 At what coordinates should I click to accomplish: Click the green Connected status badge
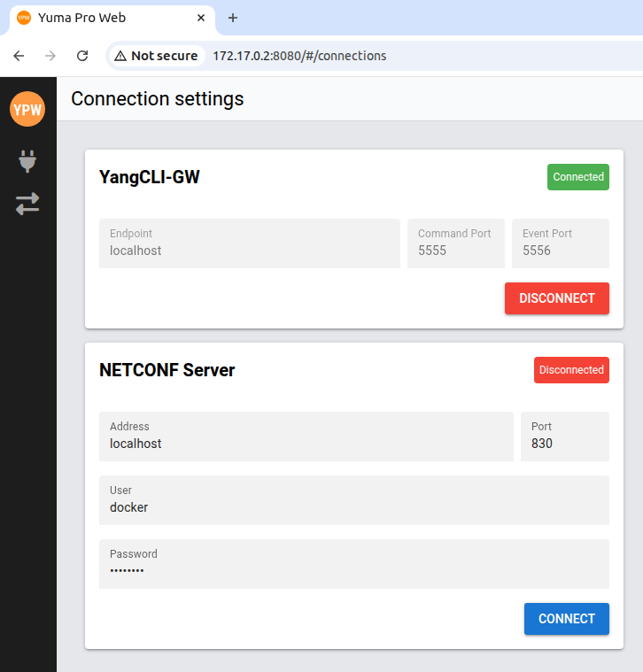[x=578, y=177]
